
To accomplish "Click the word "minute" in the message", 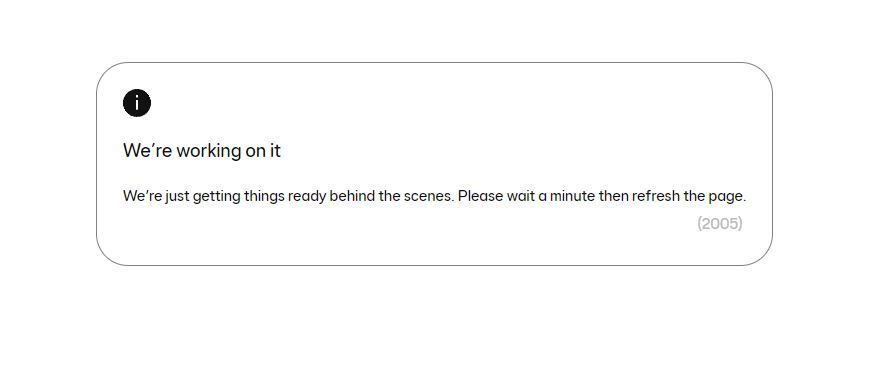I will tap(572, 197).
